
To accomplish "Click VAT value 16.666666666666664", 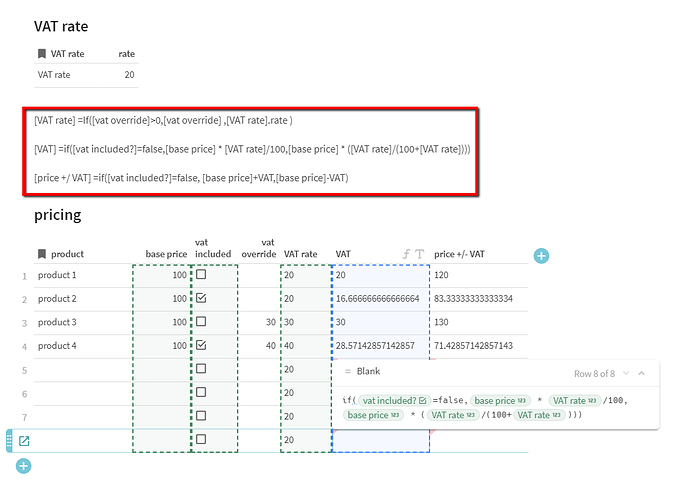I will [x=378, y=298].
